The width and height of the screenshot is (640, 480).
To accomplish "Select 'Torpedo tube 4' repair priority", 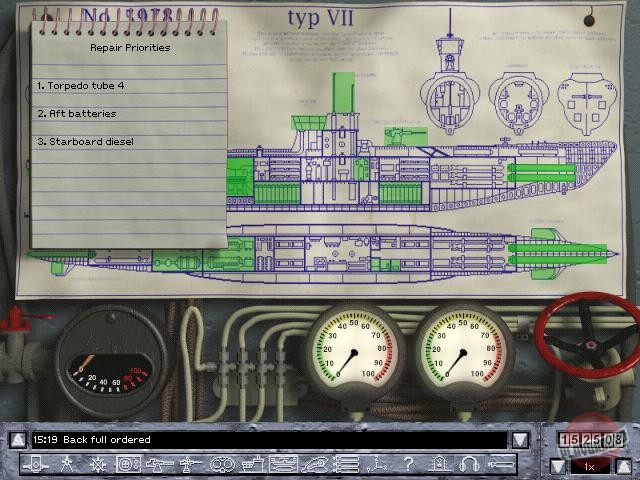I will pyautogui.click(x=80, y=86).
